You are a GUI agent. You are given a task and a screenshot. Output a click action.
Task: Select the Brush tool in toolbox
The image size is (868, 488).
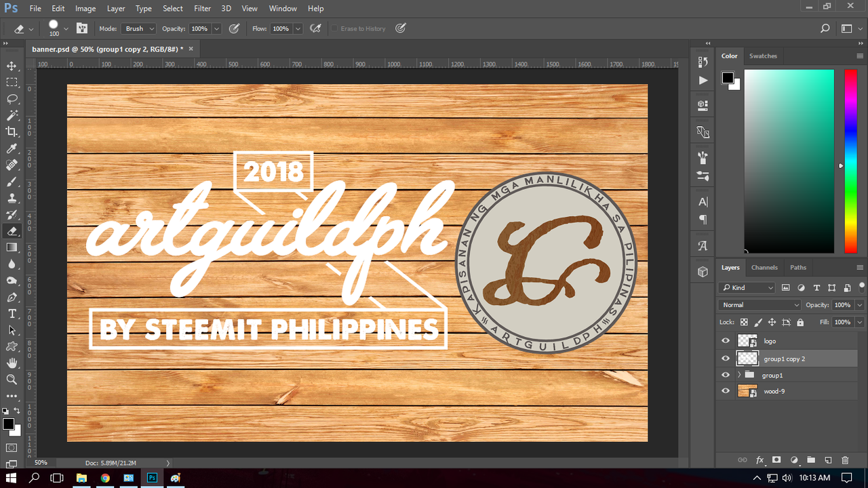click(12, 182)
